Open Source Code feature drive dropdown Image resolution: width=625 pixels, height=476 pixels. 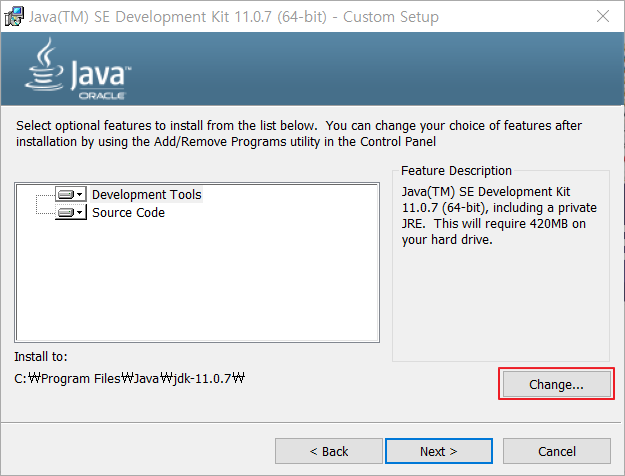tap(71, 212)
